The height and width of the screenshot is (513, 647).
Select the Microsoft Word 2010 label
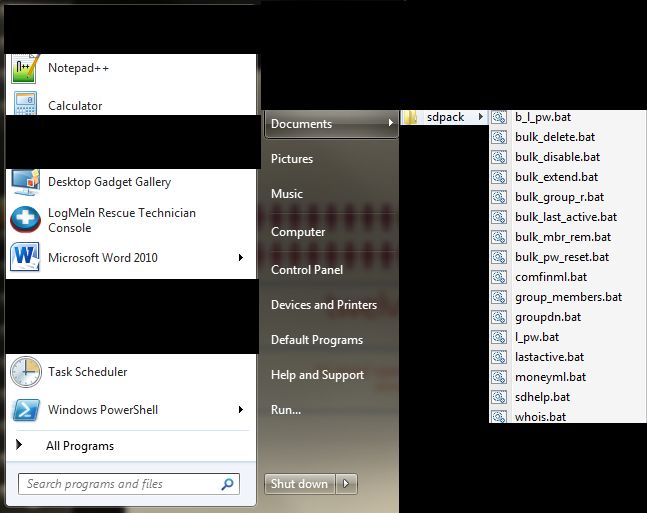click(103, 258)
